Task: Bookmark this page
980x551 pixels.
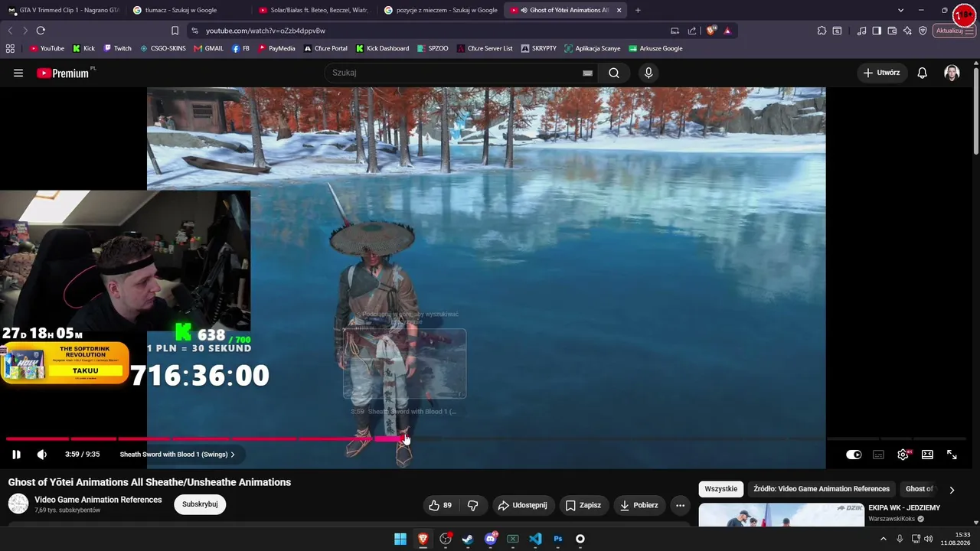Action: (175, 31)
